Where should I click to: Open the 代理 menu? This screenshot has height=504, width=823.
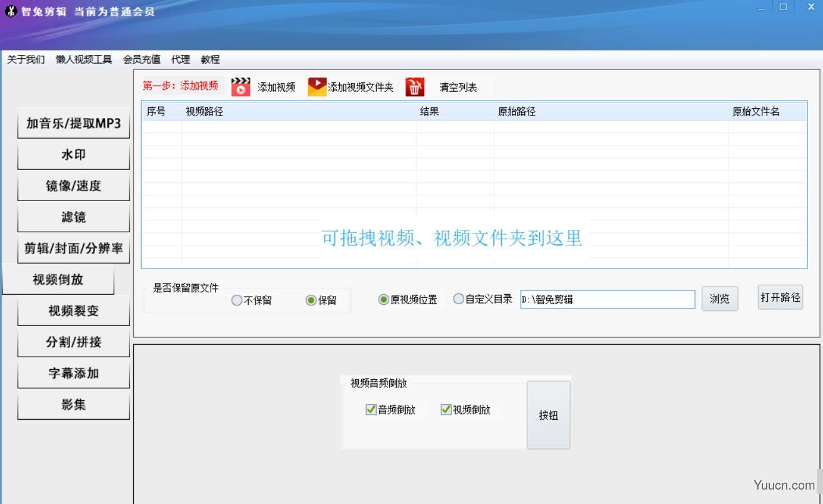(x=181, y=59)
